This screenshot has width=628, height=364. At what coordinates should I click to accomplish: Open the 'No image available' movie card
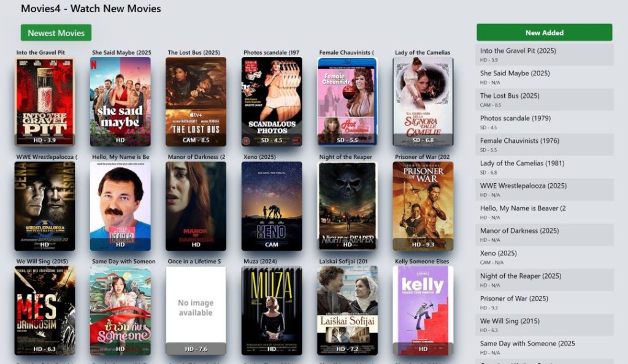pos(196,311)
